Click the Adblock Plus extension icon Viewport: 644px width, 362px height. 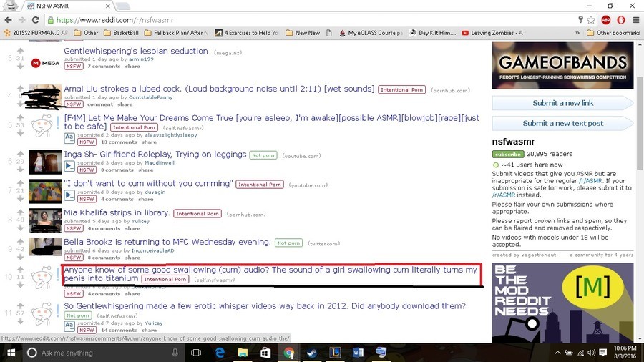click(605, 20)
